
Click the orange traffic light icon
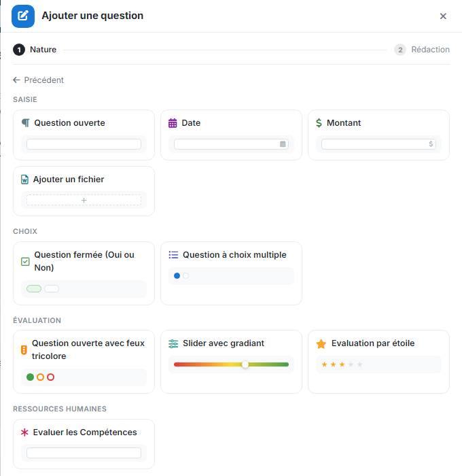click(x=24, y=350)
